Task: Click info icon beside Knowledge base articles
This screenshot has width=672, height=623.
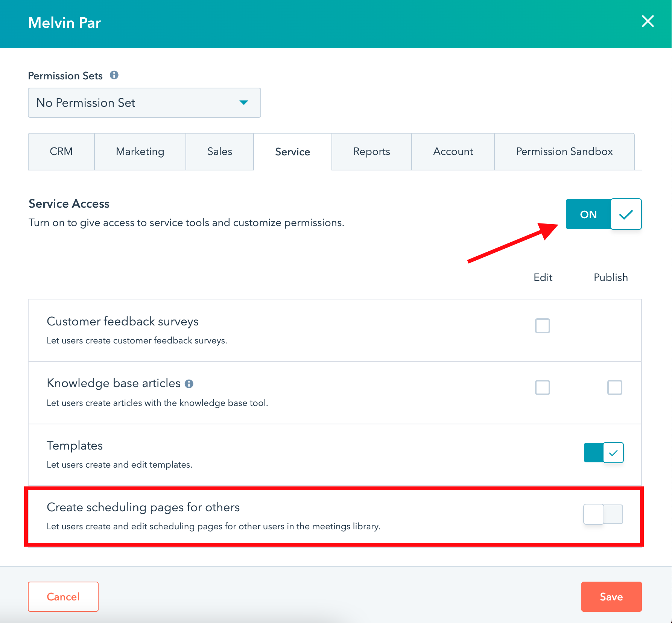Action: (189, 384)
